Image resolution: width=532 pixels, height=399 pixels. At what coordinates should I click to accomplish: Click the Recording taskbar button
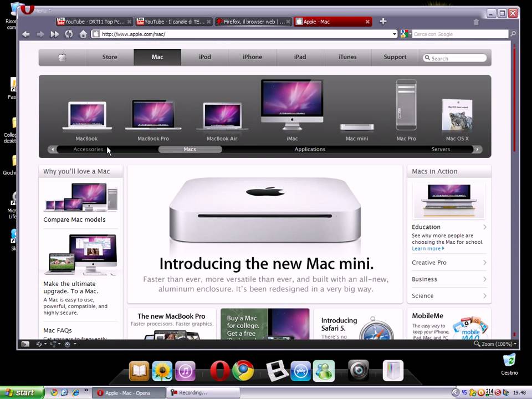pos(203,392)
